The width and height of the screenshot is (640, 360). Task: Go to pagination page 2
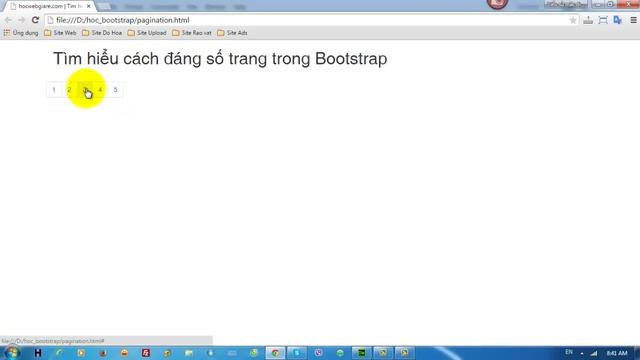point(69,90)
